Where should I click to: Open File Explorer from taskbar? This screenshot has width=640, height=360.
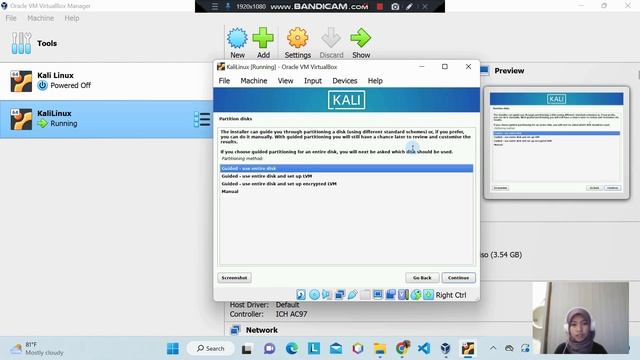(x=380, y=349)
